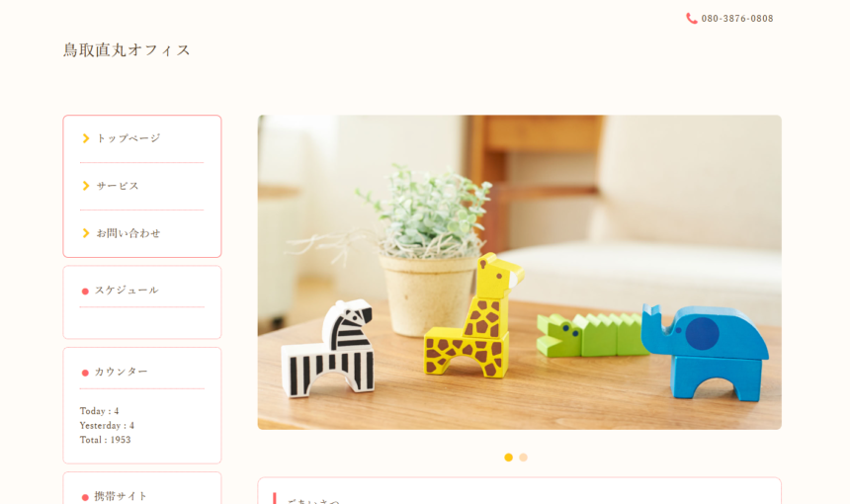Click the animal toys slideshow image
850x504 pixels.
coord(519,272)
